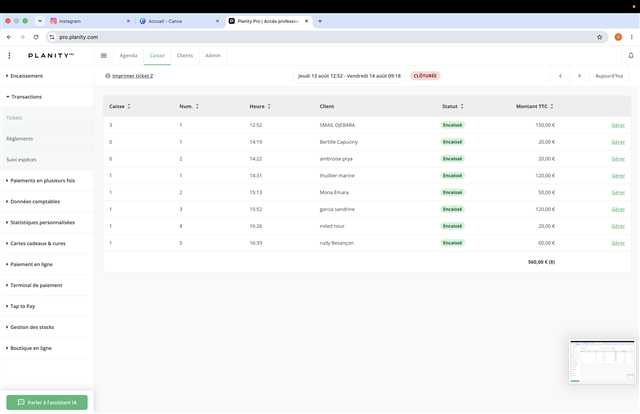Bookmark page with the star icon
The width and height of the screenshot is (640, 414).
pyautogui.click(x=599, y=37)
